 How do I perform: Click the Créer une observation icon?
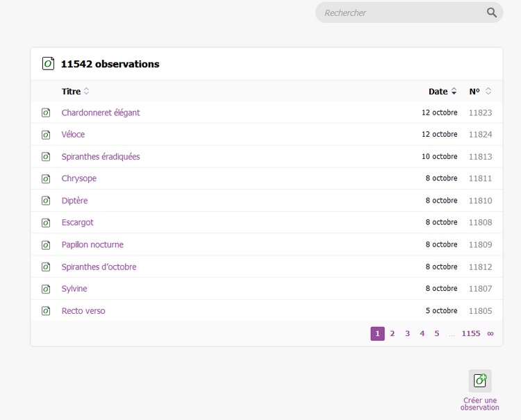(x=479, y=380)
